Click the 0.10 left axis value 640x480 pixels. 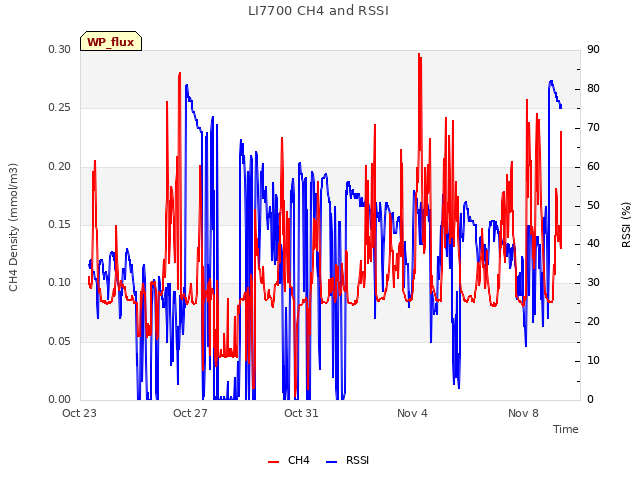(x=60, y=282)
